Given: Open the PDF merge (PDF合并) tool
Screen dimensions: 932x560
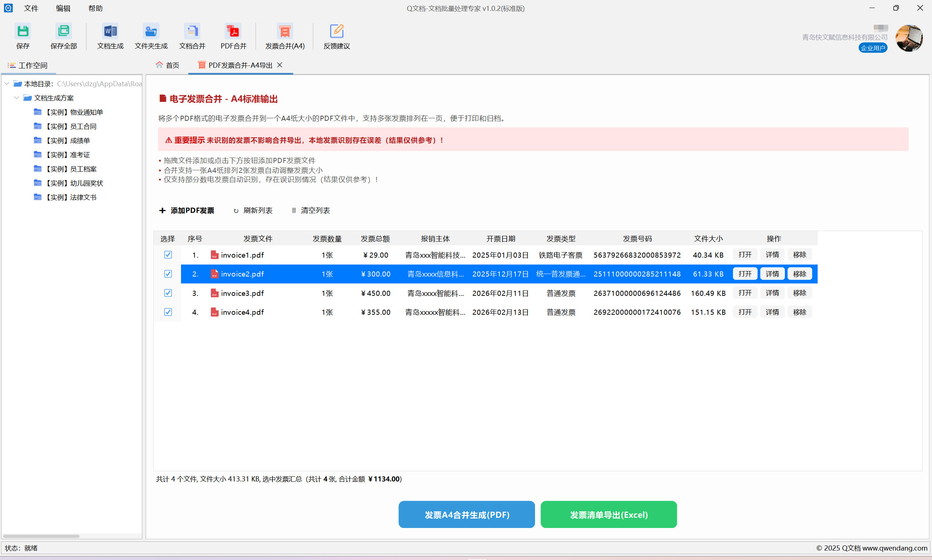Looking at the screenshot, I should click(233, 32).
